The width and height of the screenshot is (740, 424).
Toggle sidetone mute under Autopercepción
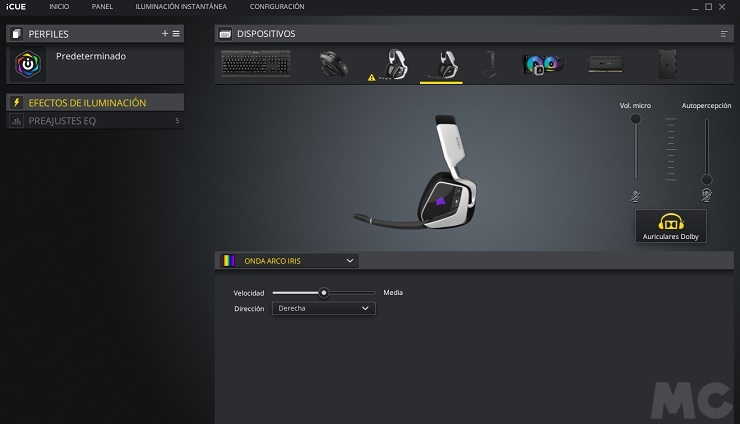pos(707,195)
